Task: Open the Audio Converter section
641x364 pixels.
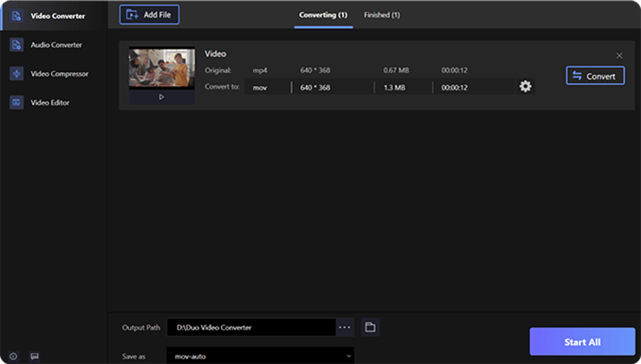Action: (x=54, y=45)
